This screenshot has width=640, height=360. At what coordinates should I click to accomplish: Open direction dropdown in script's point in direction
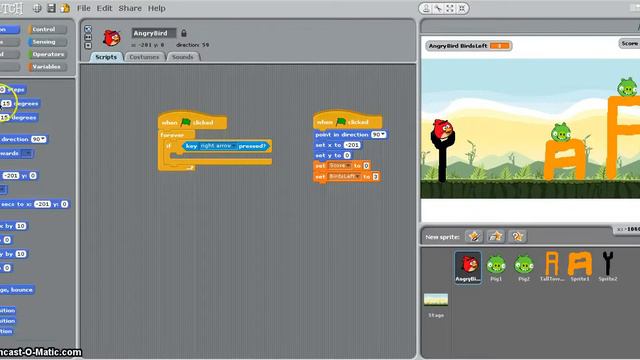(378, 134)
